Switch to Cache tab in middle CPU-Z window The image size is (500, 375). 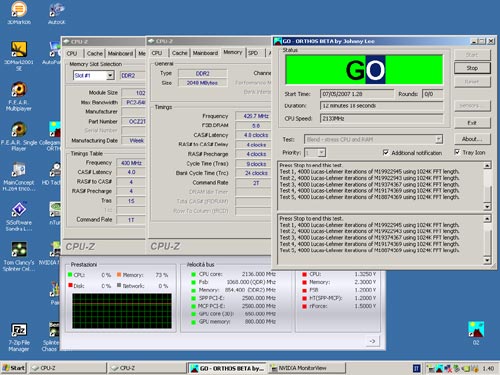pyautogui.click(x=180, y=53)
